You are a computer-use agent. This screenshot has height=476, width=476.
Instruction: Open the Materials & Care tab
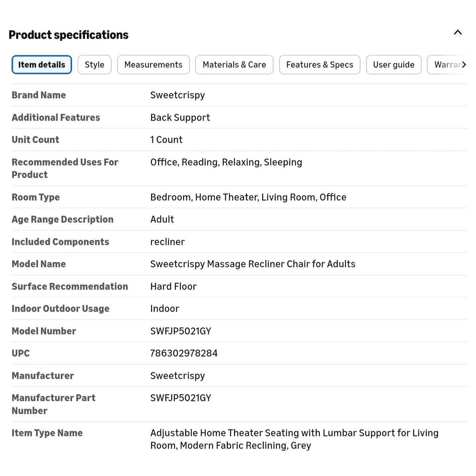pos(234,65)
